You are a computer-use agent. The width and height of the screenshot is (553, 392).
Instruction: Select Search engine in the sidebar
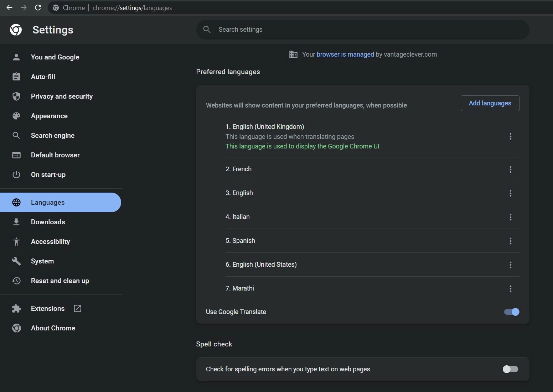click(x=61, y=135)
